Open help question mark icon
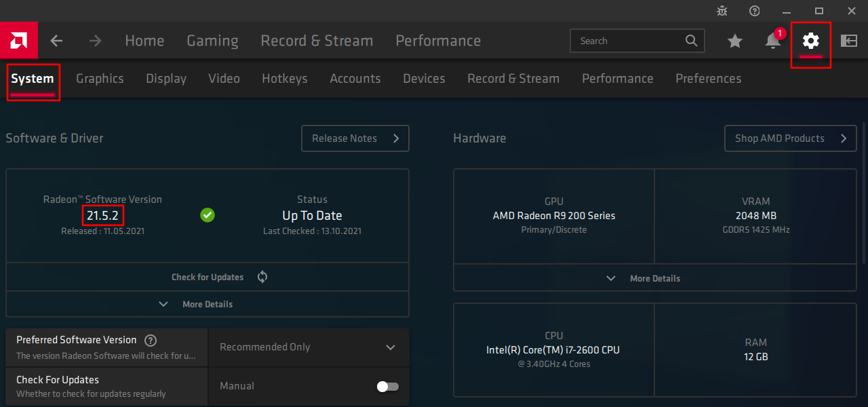This screenshot has width=868, height=407. pyautogui.click(x=755, y=11)
